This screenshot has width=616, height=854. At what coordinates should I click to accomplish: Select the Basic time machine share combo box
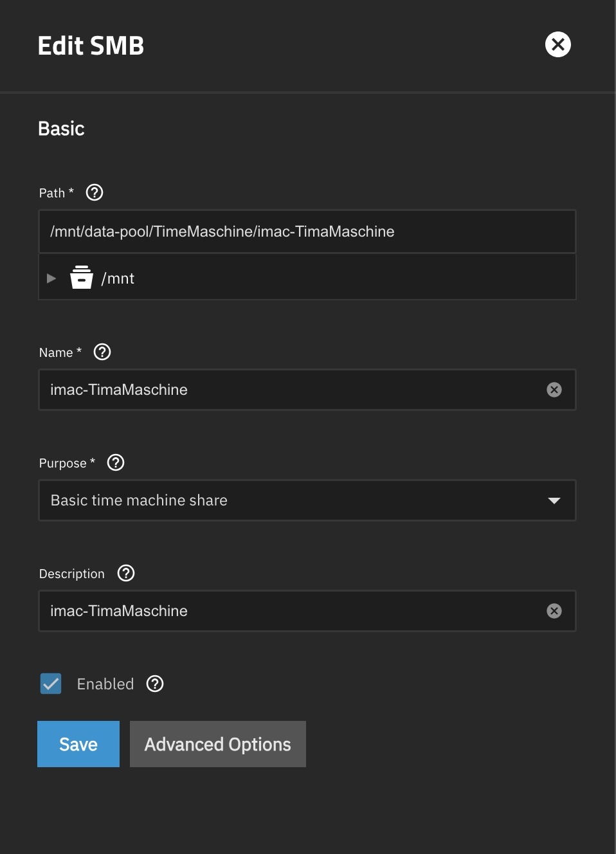pyautogui.click(x=307, y=500)
